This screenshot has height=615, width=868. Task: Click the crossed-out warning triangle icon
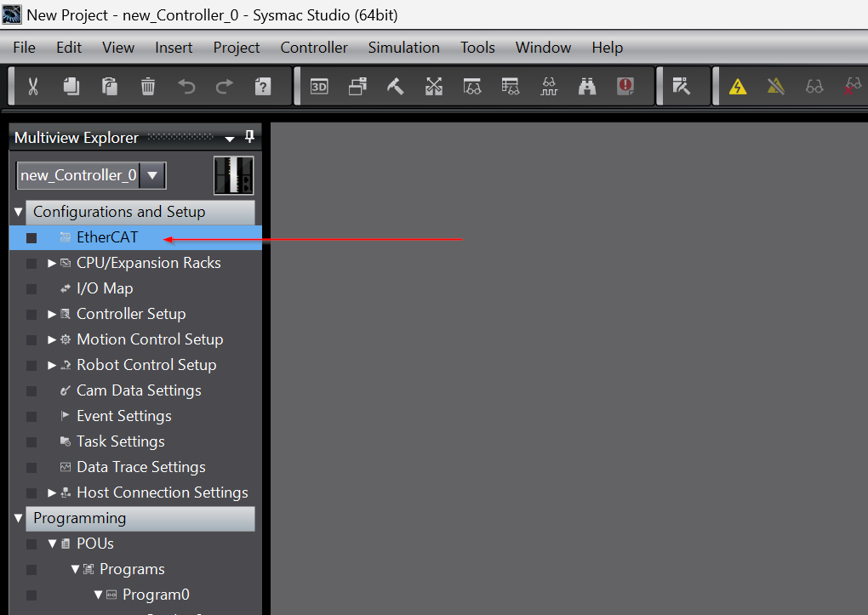776,87
